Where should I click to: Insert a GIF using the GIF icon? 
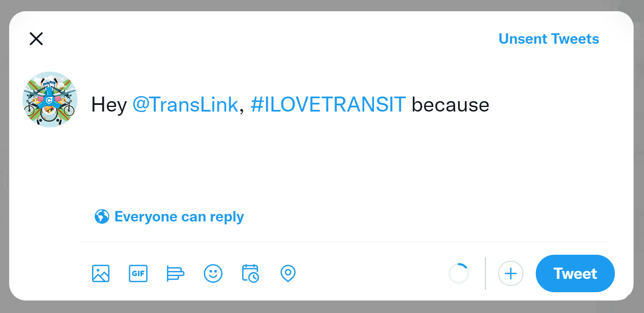pyautogui.click(x=138, y=273)
